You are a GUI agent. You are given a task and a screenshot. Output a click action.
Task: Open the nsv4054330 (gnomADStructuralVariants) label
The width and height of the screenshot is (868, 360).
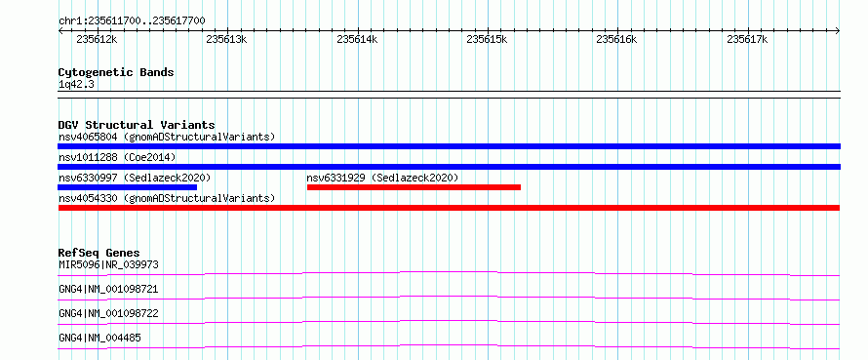(x=167, y=198)
